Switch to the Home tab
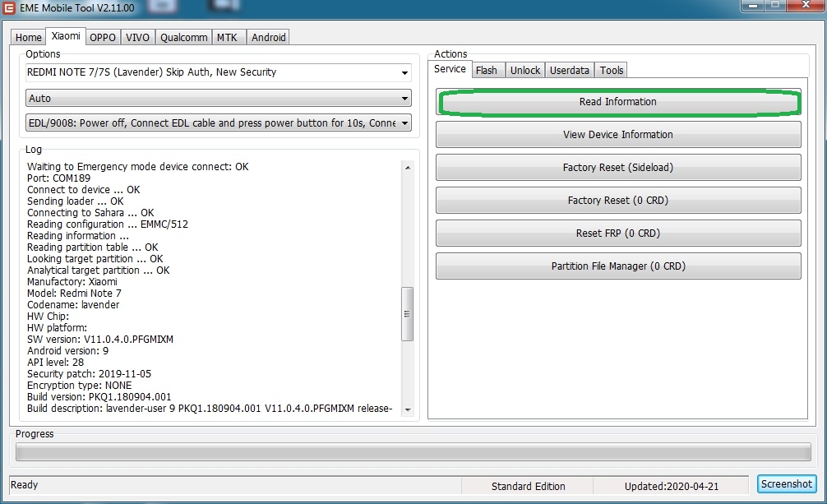Screen dimensions: 827x504 (x=29, y=38)
